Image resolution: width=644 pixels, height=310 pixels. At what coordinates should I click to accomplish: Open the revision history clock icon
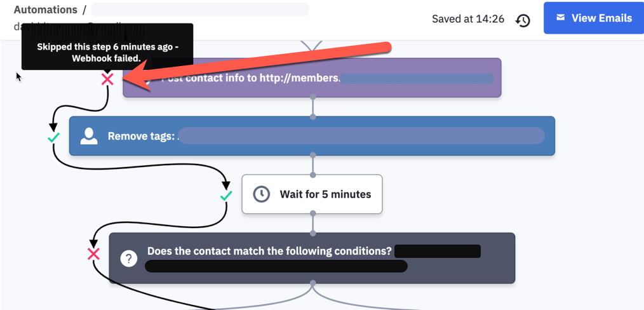(523, 20)
